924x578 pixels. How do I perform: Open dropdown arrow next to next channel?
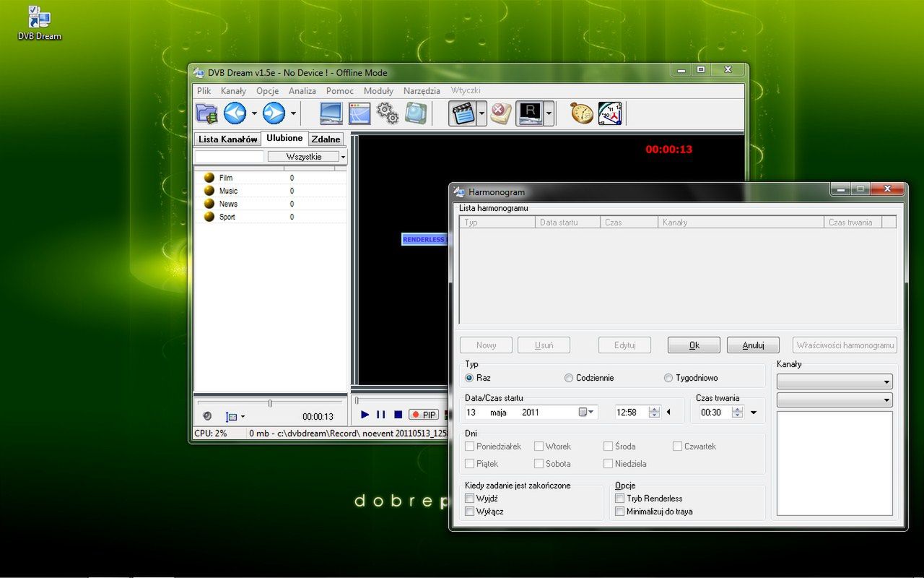click(293, 113)
